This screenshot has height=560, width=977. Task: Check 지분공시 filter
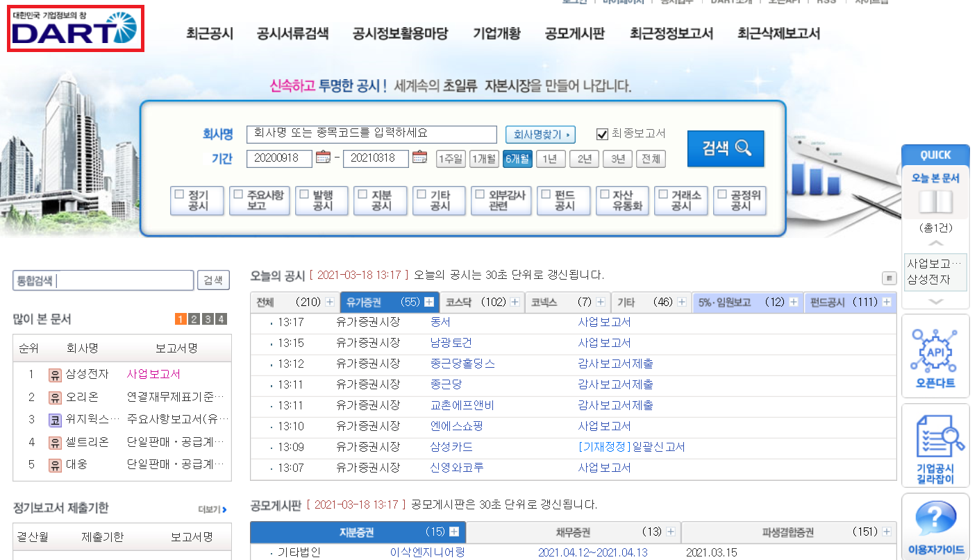[x=362, y=195]
